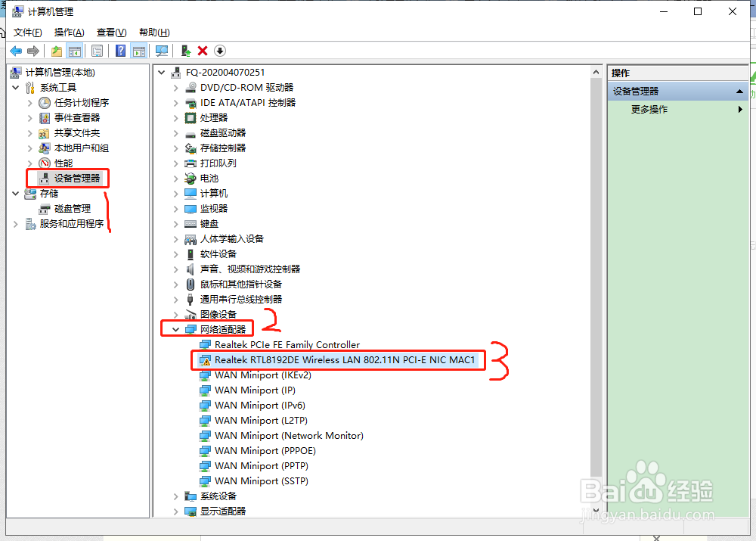756x541 pixels.
Task: Select WAN Miniport (IKEv2)
Action: click(263, 375)
